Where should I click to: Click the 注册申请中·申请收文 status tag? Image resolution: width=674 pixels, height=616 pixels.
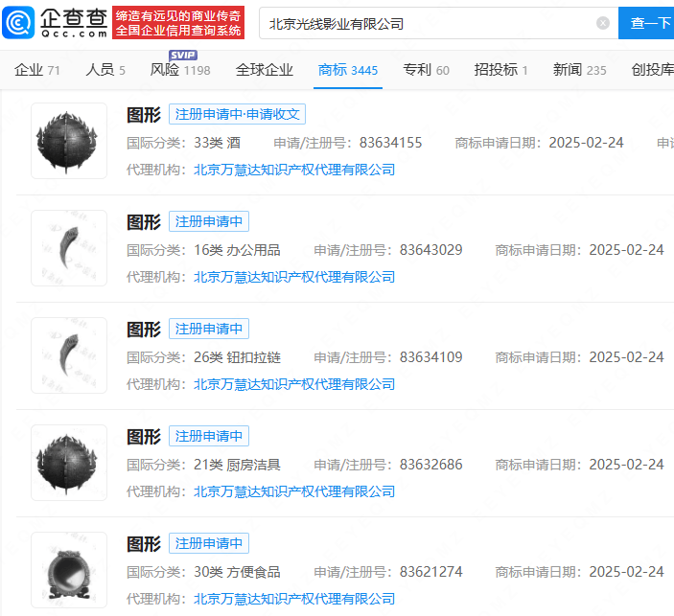click(x=237, y=114)
